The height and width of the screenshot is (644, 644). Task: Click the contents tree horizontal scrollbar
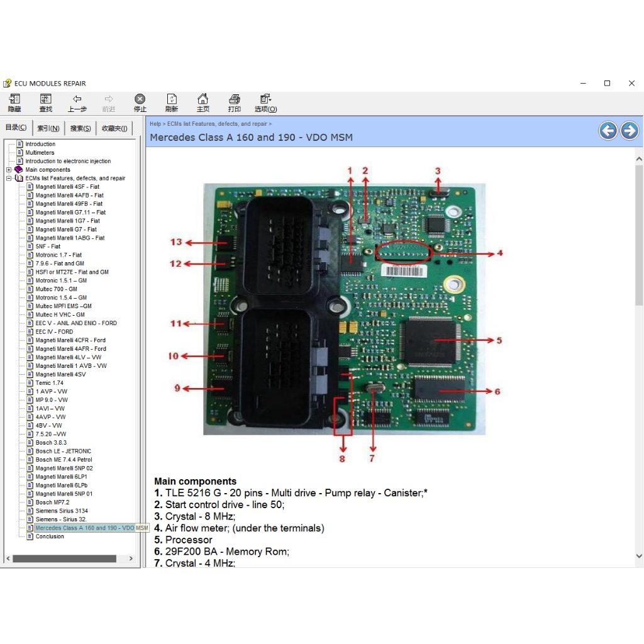64,558
